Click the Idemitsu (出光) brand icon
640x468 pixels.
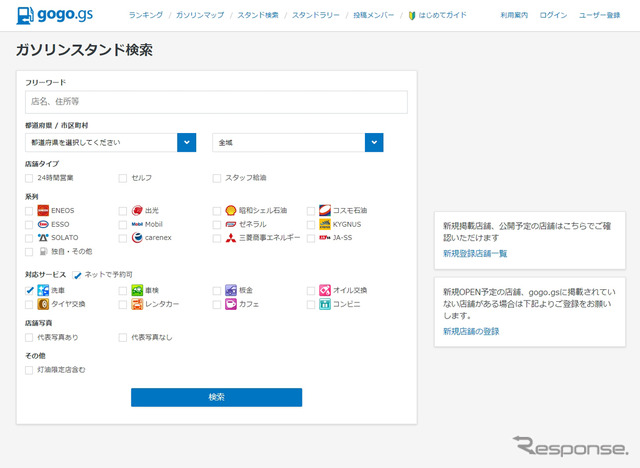tap(137, 211)
